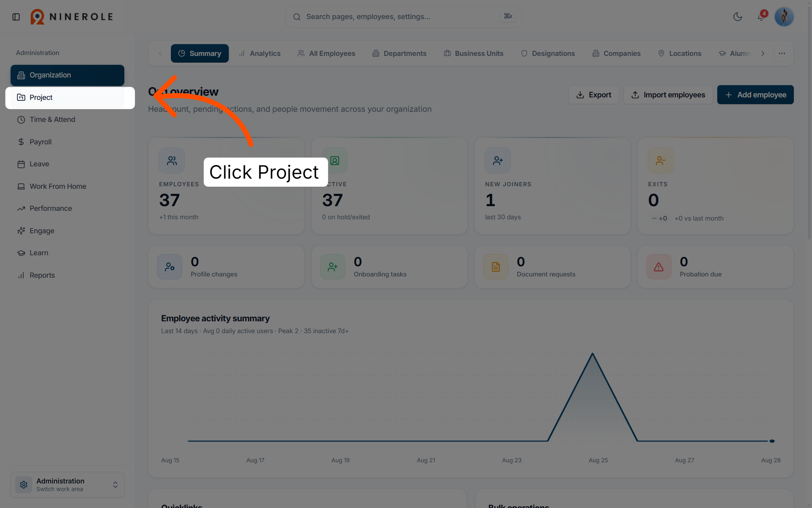
Task: Open Onboarding tasks card icon
Action: point(333,267)
